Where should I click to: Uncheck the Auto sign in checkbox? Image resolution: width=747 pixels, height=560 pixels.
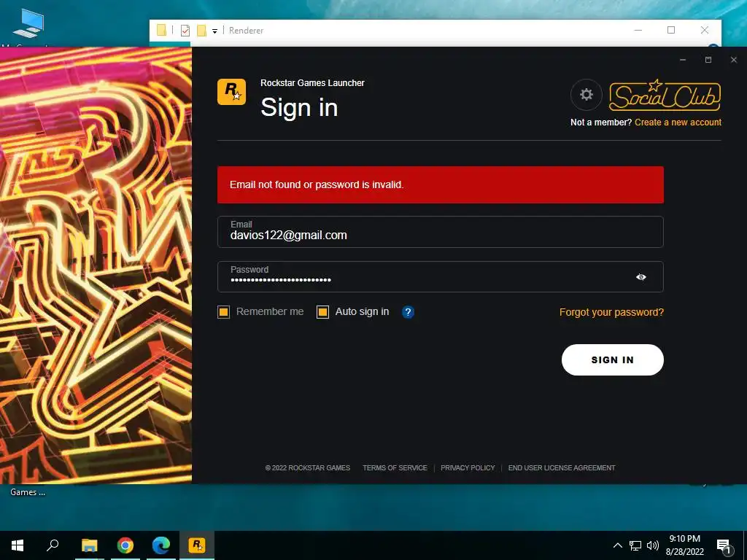coord(322,312)
